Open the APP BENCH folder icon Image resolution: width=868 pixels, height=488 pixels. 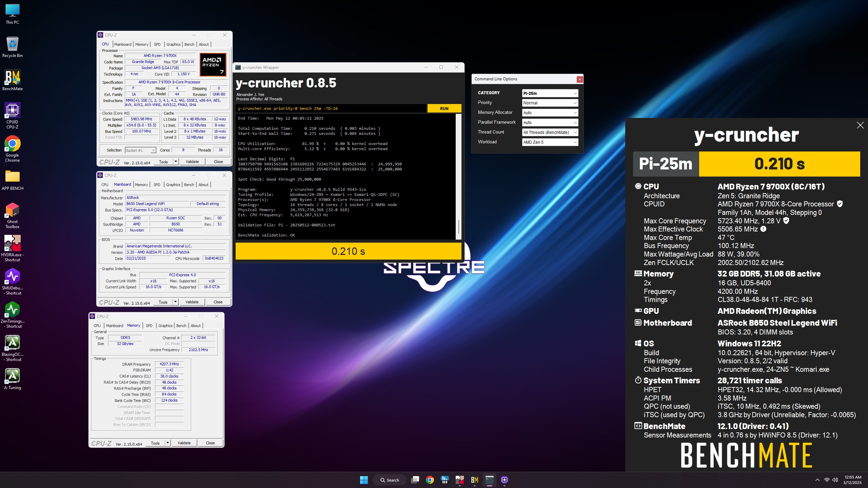[x=13, y=180]
